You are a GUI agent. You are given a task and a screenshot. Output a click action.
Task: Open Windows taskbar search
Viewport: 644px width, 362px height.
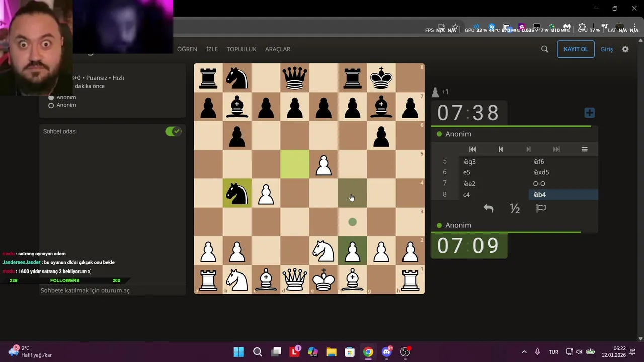(257, 352)
